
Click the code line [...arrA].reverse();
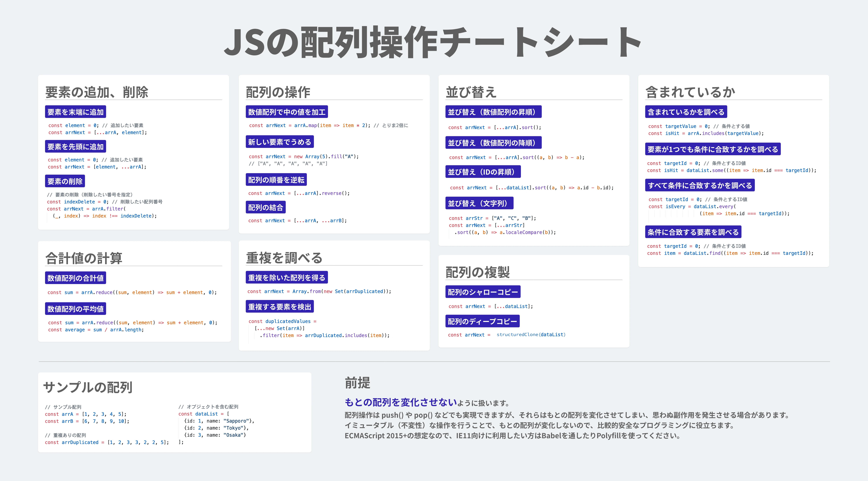click(299, 193)
